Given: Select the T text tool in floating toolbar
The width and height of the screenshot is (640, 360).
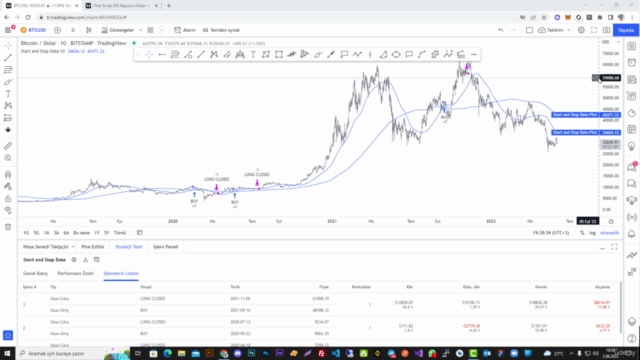Looking at the screenshot, I should click(253, 54).
